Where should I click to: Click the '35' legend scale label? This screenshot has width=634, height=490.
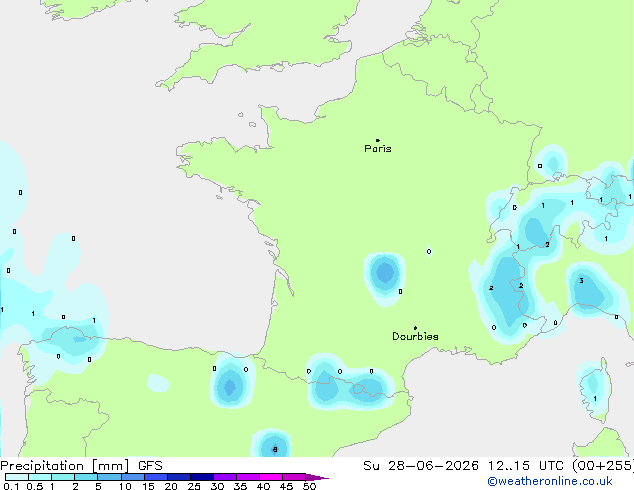pyautogui.click(x=240, y=486)
